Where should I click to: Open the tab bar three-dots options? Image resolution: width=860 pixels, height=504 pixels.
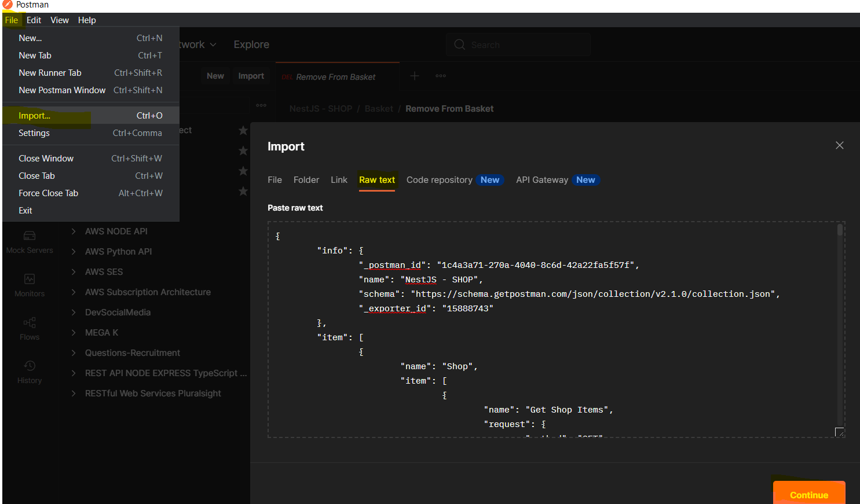coord(441,76)
